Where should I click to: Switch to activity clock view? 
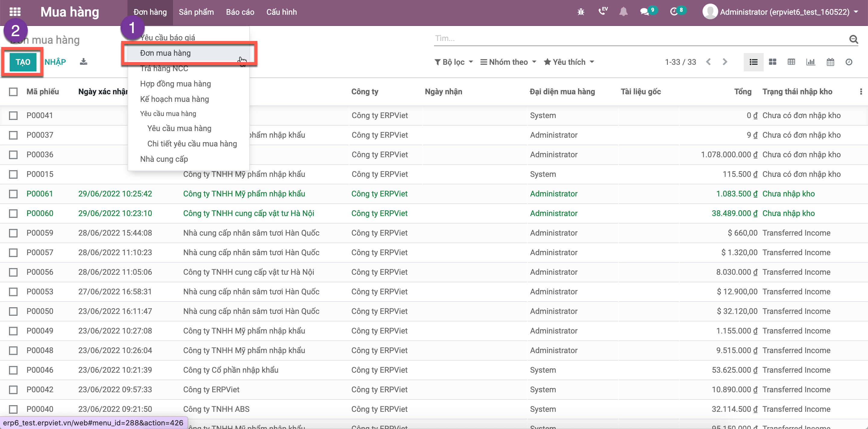[x=849, y=62]
